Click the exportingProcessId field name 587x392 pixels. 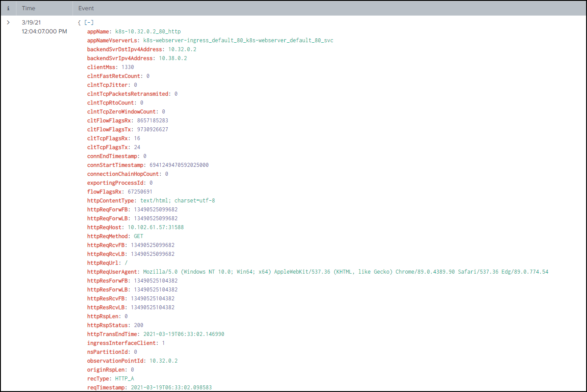coord(115,183)
